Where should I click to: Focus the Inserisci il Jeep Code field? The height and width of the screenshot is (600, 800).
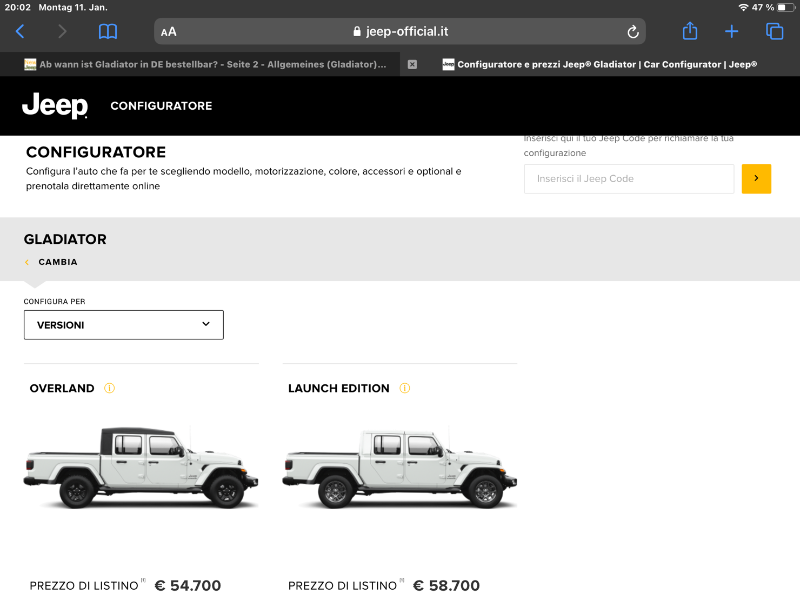pyautogui.click(x=629, y=179)
